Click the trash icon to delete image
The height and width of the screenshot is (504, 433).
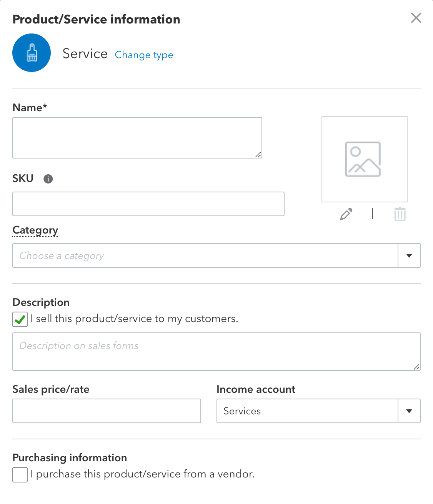pyautogui.click(x=400, y=214)
